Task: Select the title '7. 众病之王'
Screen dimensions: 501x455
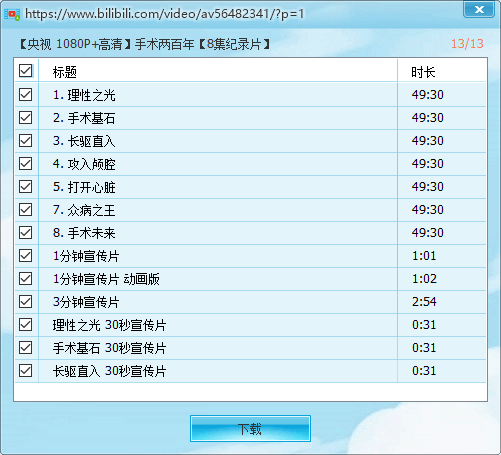Action: tap(84, 210)
